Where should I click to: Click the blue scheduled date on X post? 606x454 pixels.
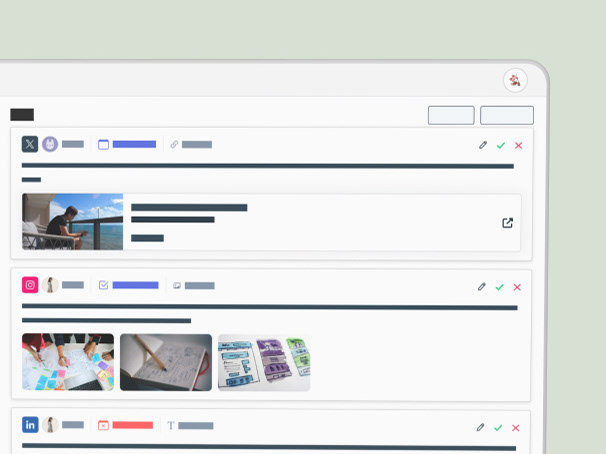pos(134,144)
